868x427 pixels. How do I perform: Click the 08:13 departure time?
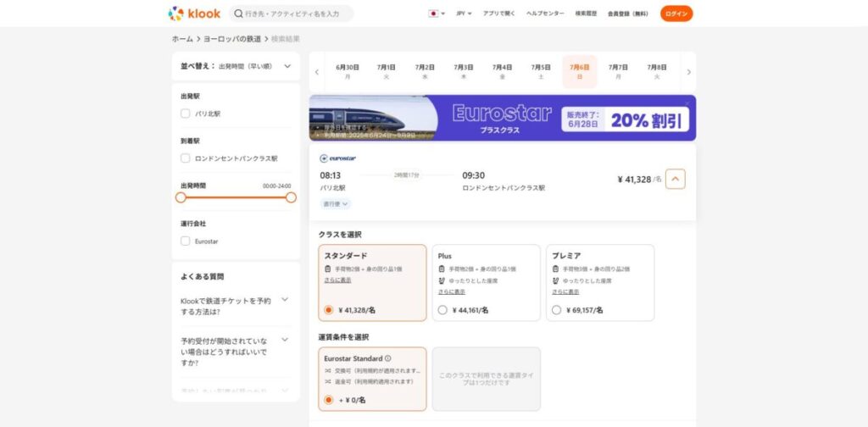331,175
